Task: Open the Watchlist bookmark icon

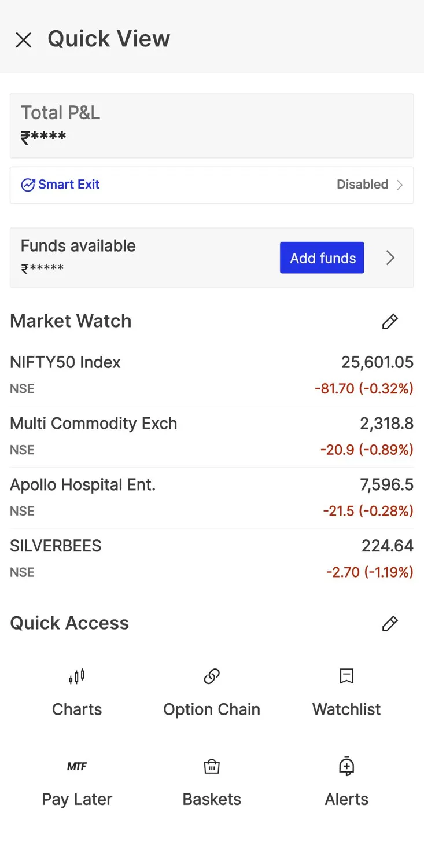Action: click(x=346, y=676)
